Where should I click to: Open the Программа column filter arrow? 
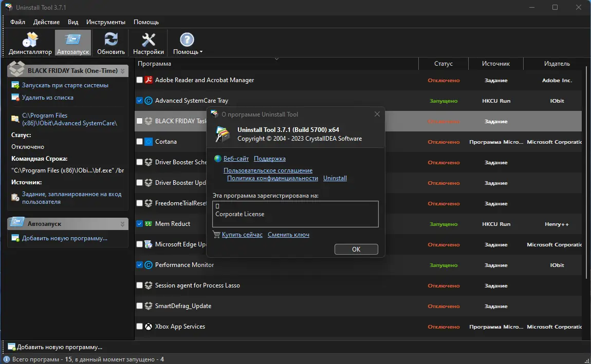(276, 59)
